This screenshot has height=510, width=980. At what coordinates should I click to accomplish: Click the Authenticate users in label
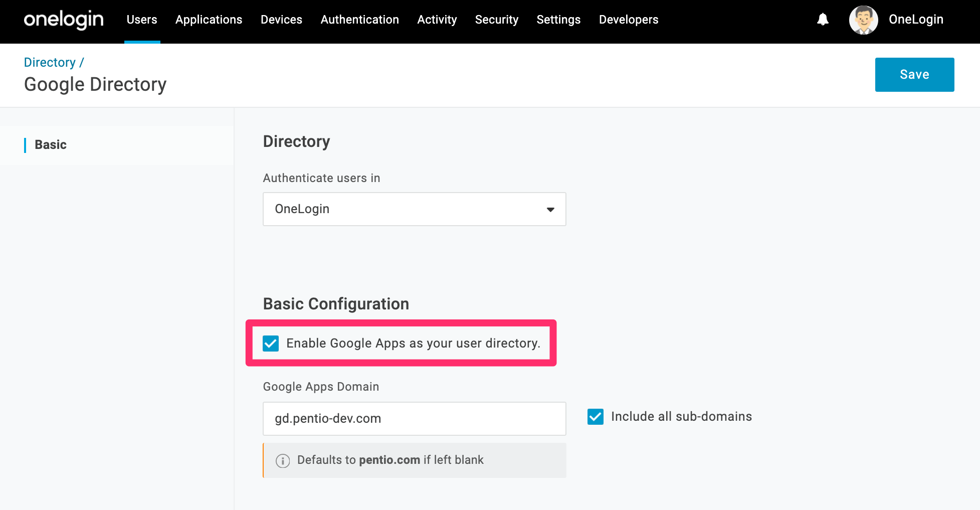[321, 178]
